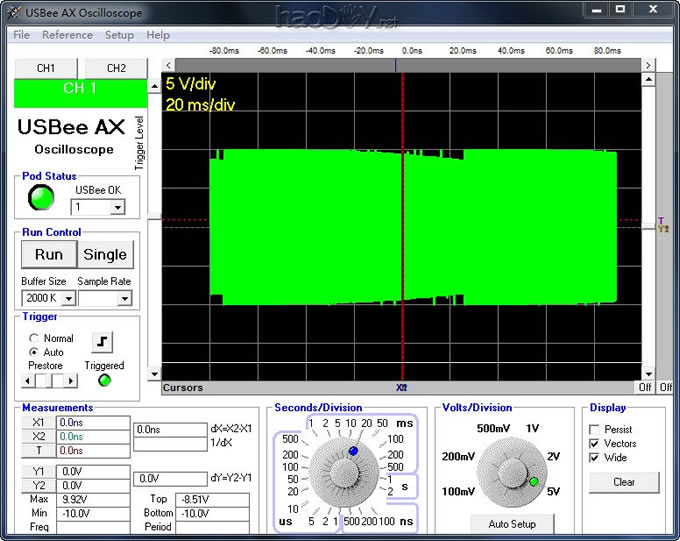Click the trigger rising edge slope icon
The height and width of the screenshot is (541, 680).
point(102,343)
